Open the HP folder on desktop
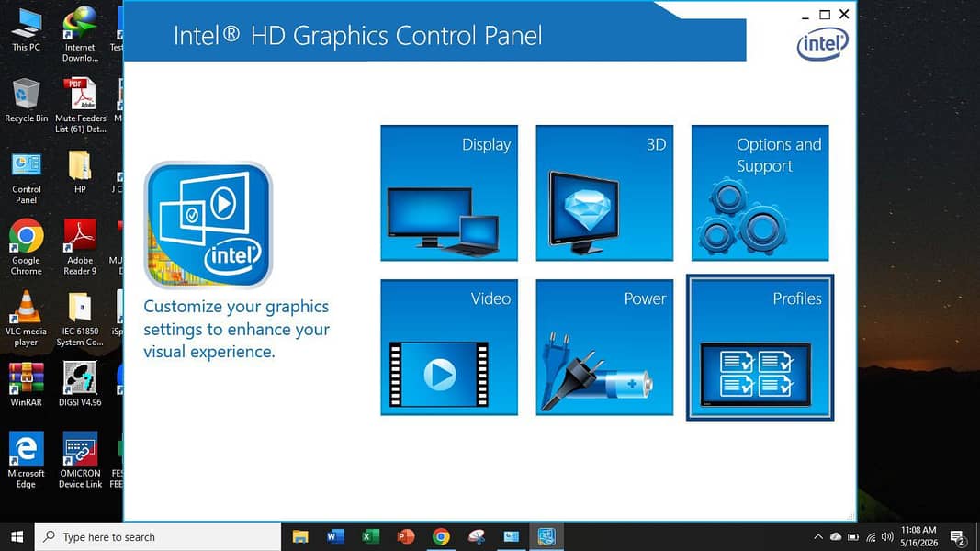 pyautogui.click(x=80, y=172)
